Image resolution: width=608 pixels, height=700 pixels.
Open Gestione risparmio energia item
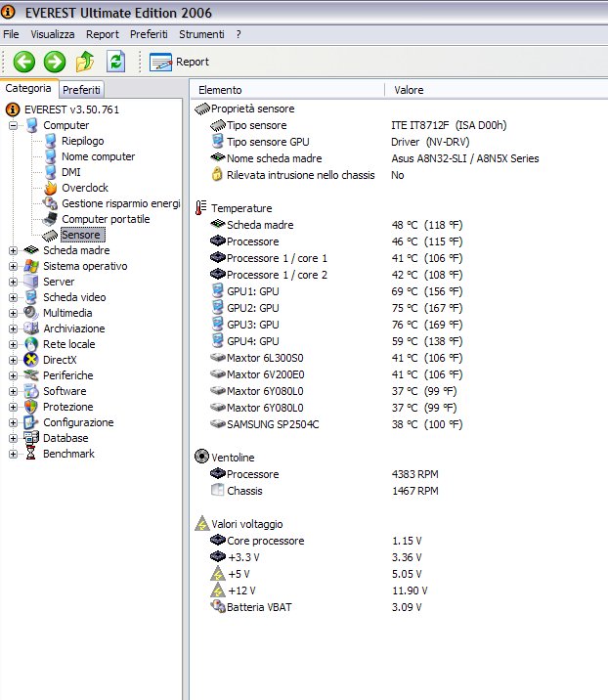pyautogui.click(x=121, y=203)
